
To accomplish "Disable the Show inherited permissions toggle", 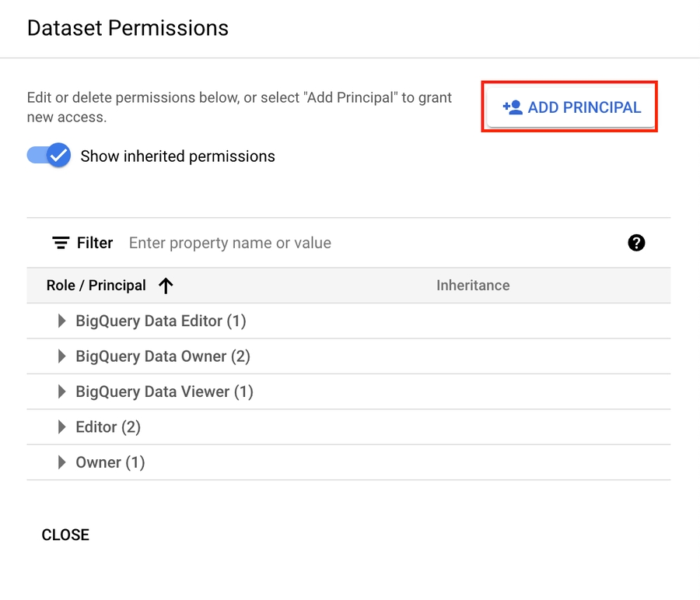I will (49, 156).
